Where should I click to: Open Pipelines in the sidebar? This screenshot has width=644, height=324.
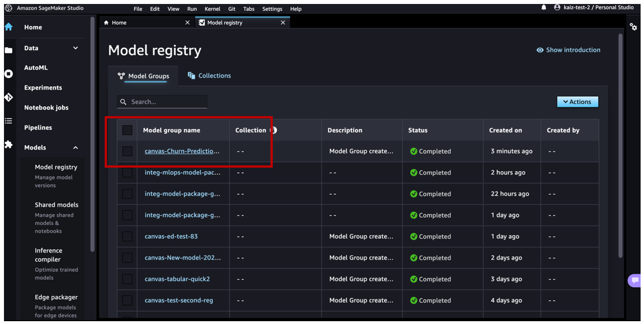tap(38, 127)
